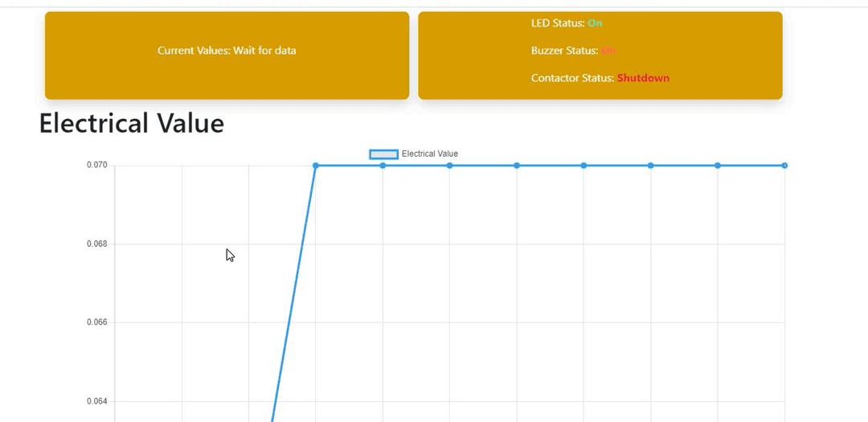868x422 pixels.
Task: Click the 0.068 y-axis label
Action: tap(97, 244)
